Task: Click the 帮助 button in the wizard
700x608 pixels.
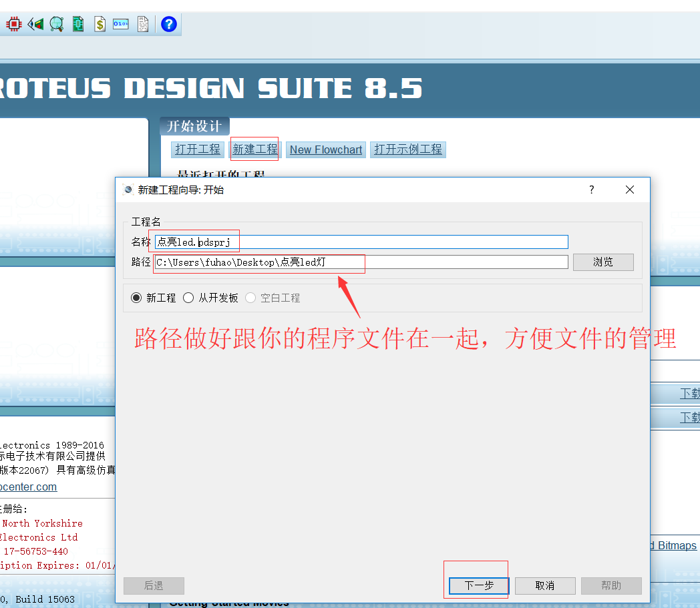Action: [611, 585]
